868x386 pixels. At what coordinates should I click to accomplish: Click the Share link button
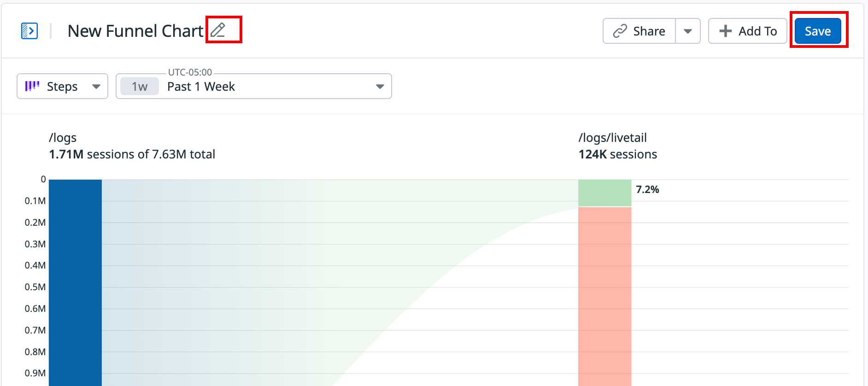tap(639, 31)
